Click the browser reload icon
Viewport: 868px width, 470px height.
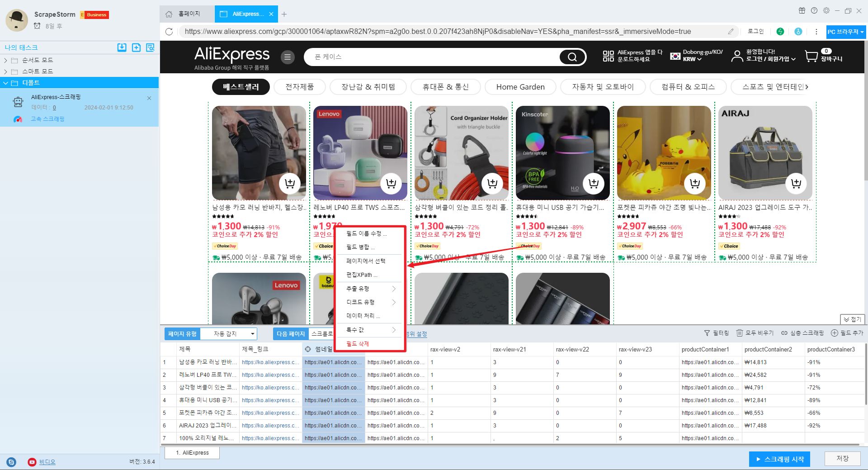169,32
